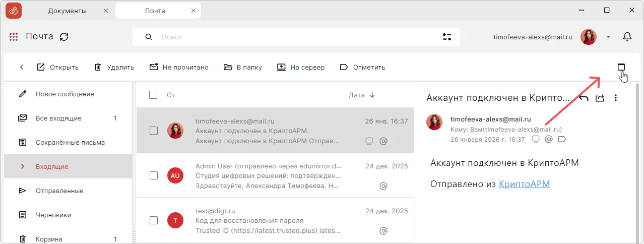
Task: Change sort order via Дата column
Action: (361, 95)
